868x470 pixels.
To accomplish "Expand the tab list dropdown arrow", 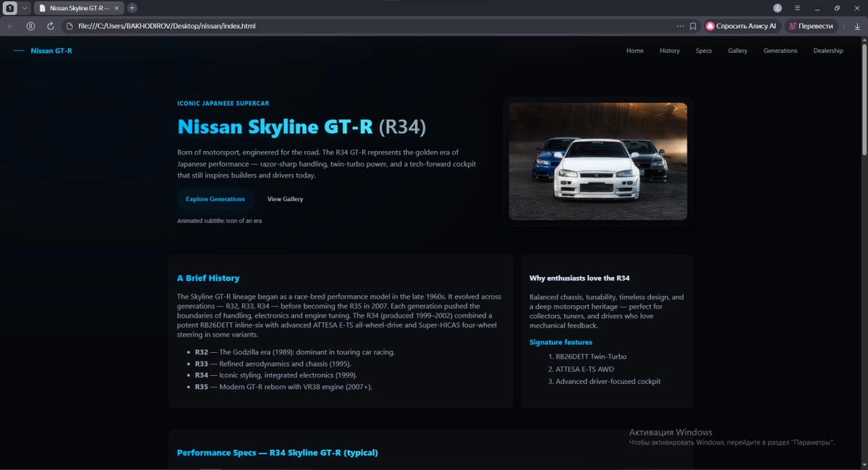I will click(25, 8).
